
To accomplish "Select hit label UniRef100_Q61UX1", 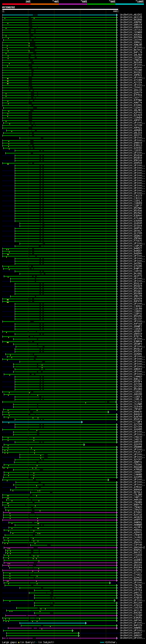I will click(131, 565).
